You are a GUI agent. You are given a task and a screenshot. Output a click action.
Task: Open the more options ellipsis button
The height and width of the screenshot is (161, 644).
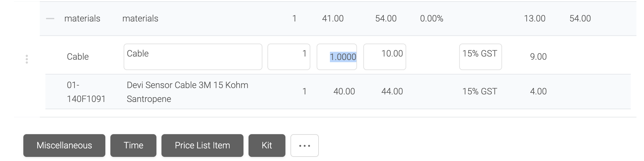pos(304,146)
